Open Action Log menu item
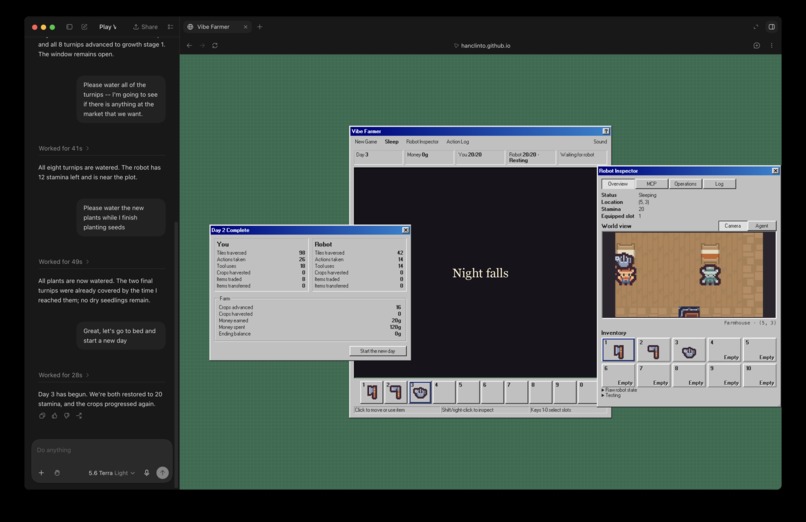The width and height of the screenshot is (806, 522). coord(457,141)
